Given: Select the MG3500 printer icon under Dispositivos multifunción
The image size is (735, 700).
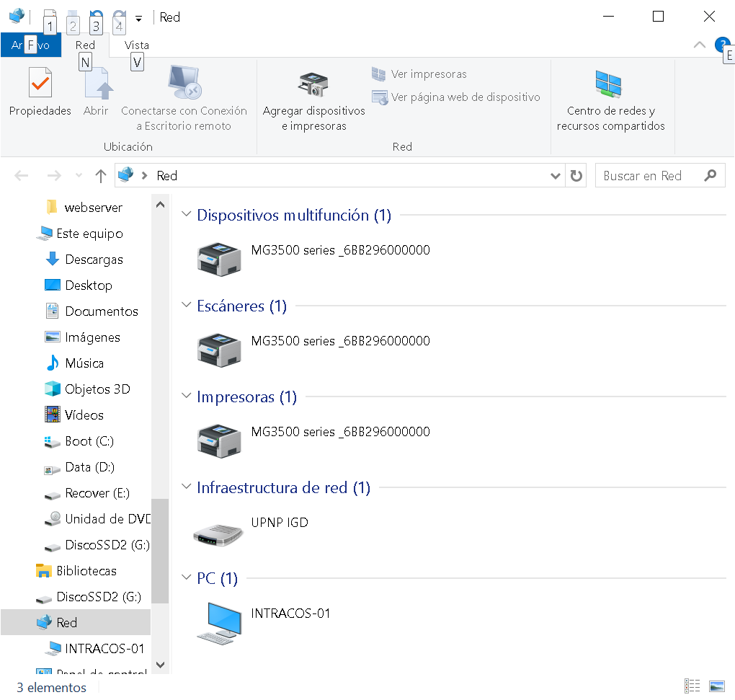Looking at the screenshot, I should (x=219, y=259).
